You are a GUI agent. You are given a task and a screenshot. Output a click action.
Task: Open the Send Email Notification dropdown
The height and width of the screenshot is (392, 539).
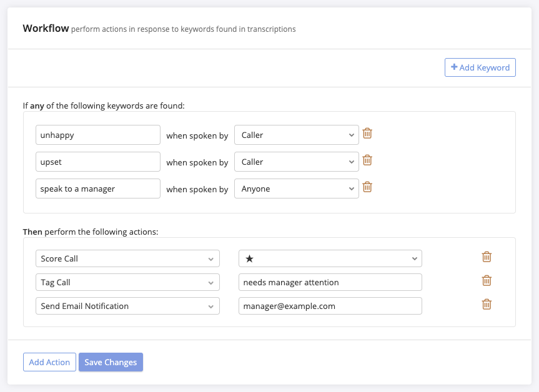[127, 306]
